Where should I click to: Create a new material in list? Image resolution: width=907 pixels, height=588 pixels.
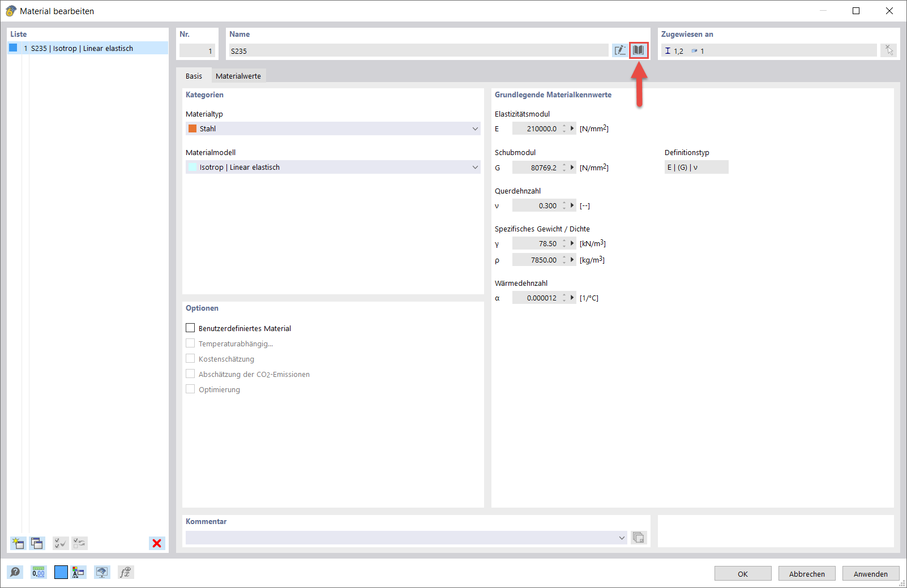pos(18,543)
